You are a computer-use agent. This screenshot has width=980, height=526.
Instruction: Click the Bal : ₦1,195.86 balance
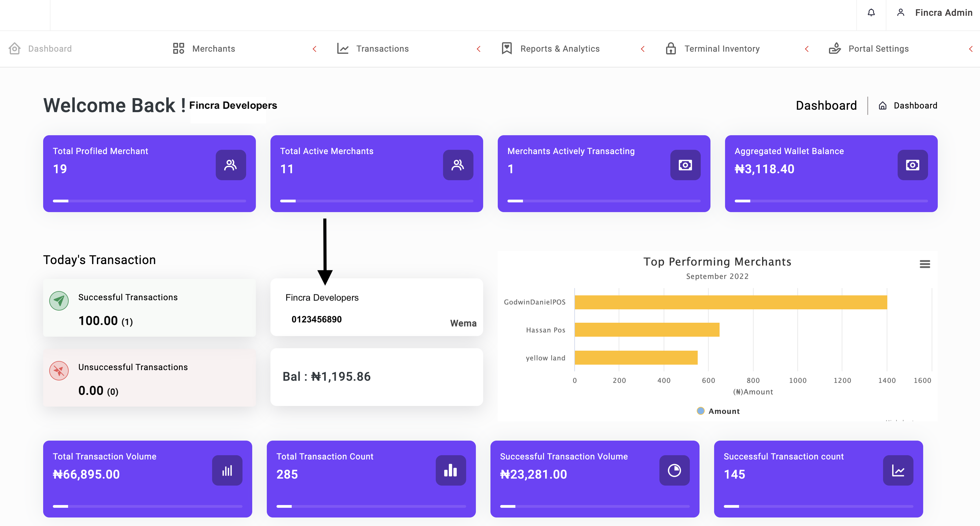click(326, 376)
